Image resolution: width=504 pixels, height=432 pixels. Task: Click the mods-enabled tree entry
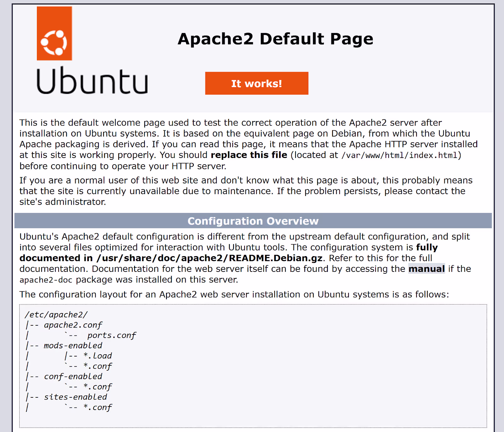click(73, 345)
